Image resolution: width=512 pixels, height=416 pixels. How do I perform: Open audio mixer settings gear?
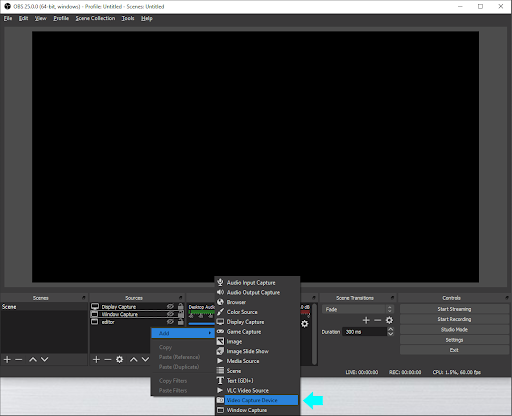point(305,324)
